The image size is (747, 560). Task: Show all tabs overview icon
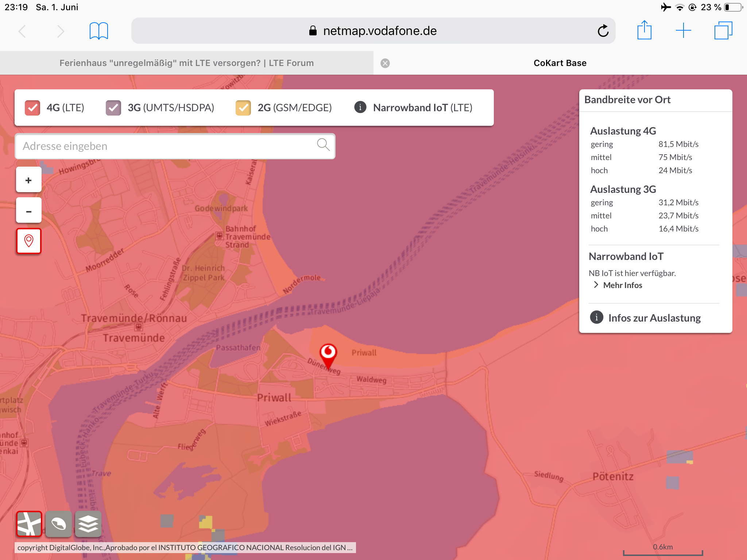(723, 31)
